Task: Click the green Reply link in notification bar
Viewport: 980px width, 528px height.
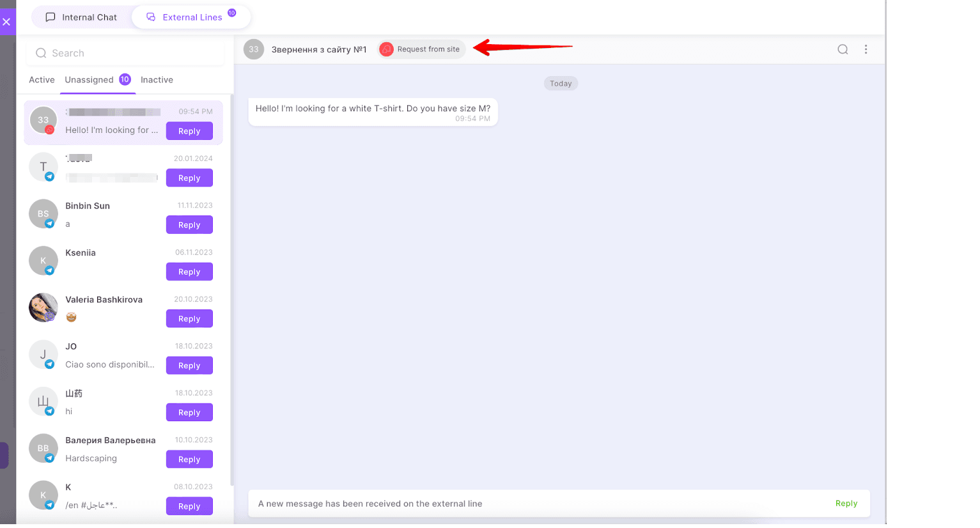Action: click(846, 504)
